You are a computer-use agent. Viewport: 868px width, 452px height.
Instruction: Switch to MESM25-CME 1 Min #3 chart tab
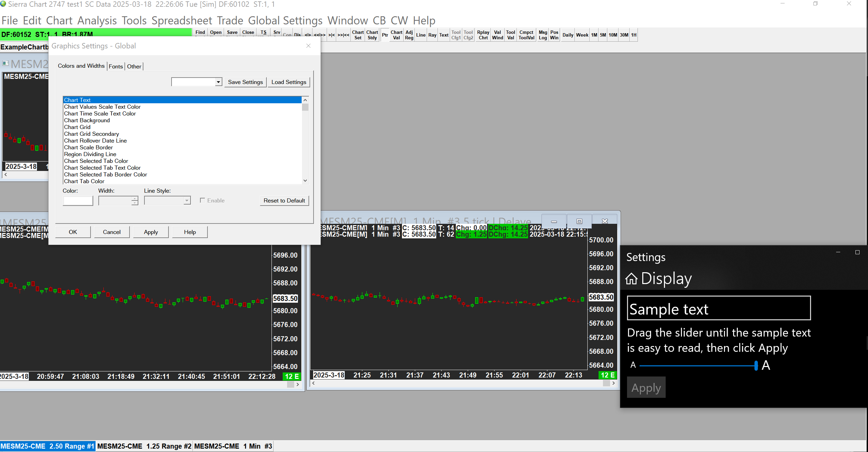pos(233,446)
